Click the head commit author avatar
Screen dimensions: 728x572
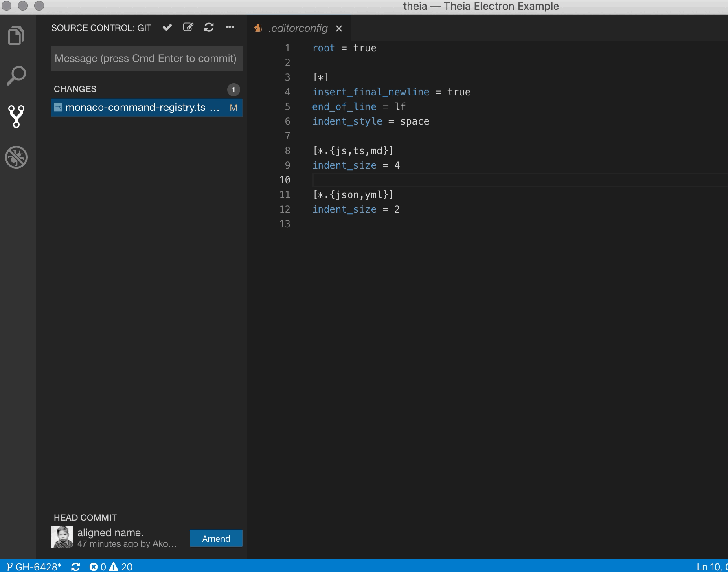point(62,537)
